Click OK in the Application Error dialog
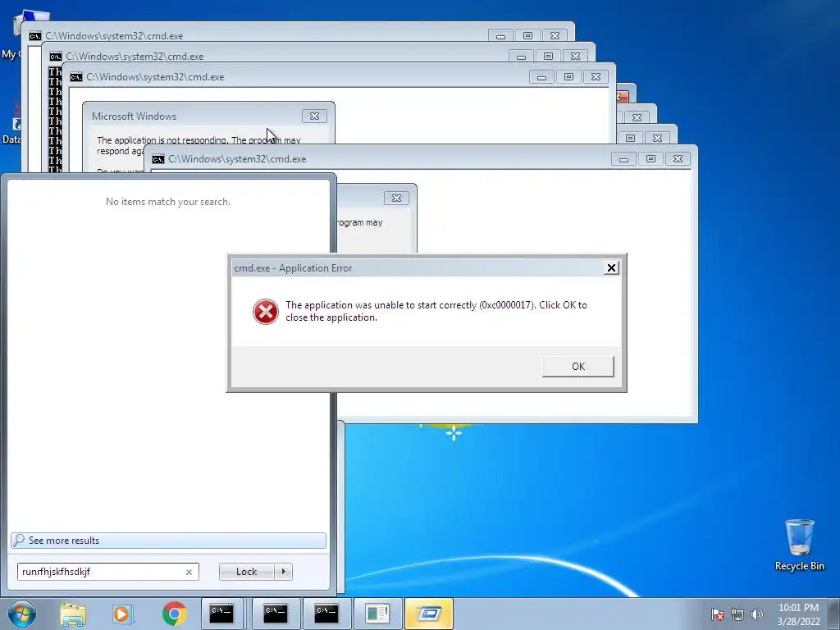The height and width of the screenshot is (630, 840). pos(578,367)
